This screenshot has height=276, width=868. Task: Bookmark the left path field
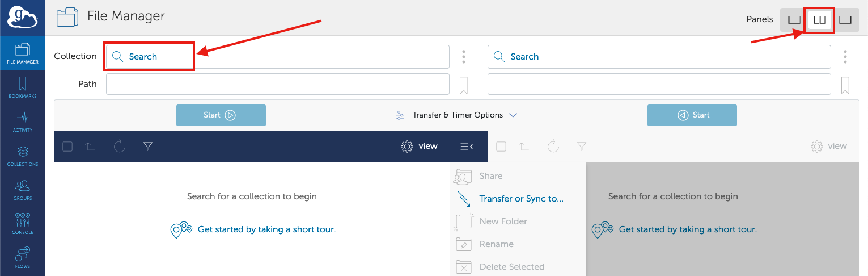[463, 85]
